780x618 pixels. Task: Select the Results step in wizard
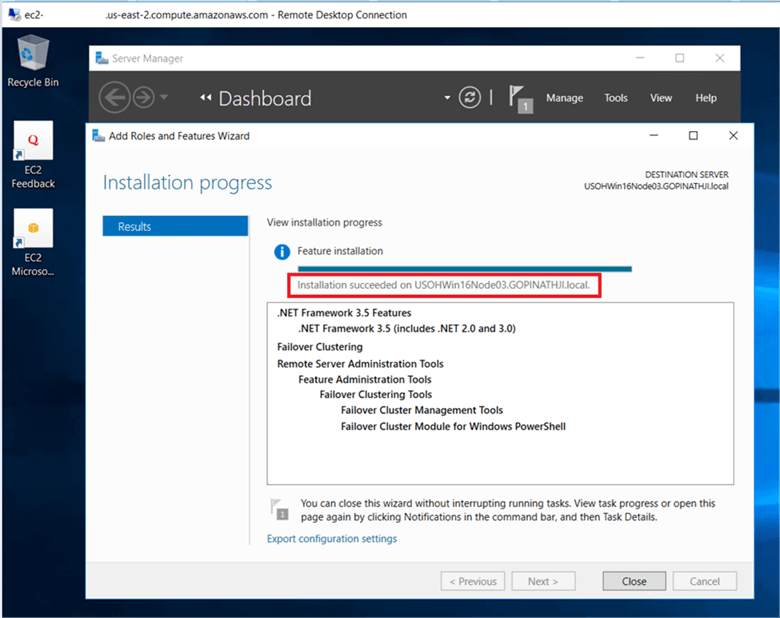tap(175, 226)
